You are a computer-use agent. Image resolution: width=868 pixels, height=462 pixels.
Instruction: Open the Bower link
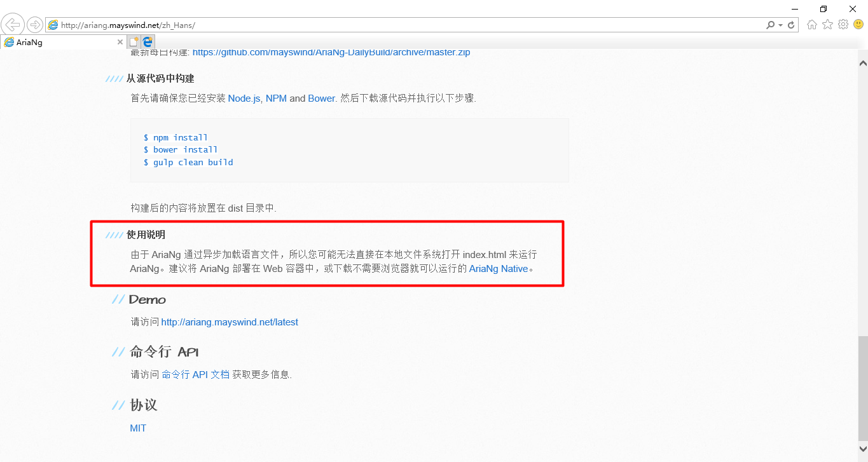tap(321, 99)
